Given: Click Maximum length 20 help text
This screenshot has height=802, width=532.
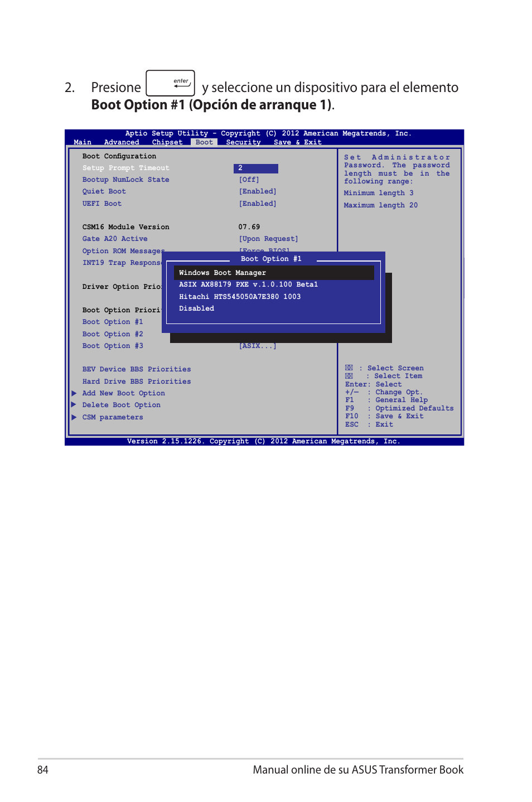Looking at the screenshot, I should (381, 205).
